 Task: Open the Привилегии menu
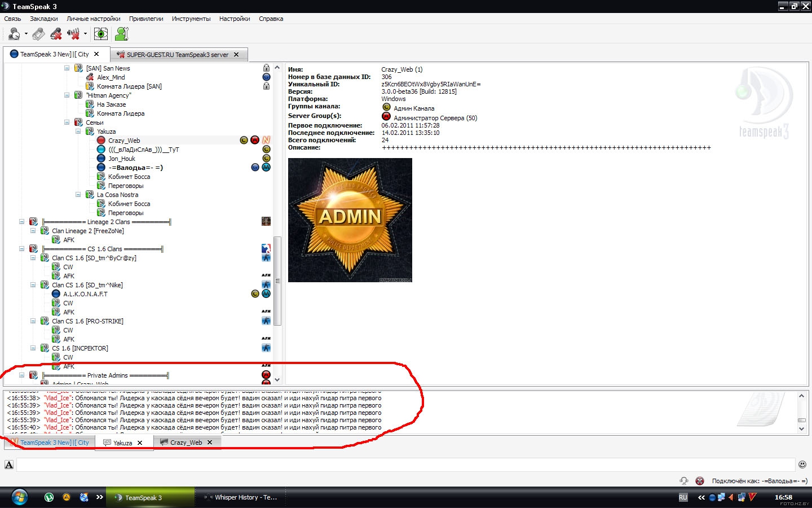146,19
